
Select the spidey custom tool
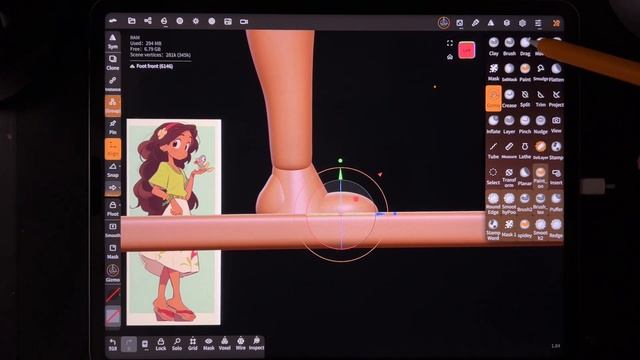pyautogui.click(x=525, y=229)
